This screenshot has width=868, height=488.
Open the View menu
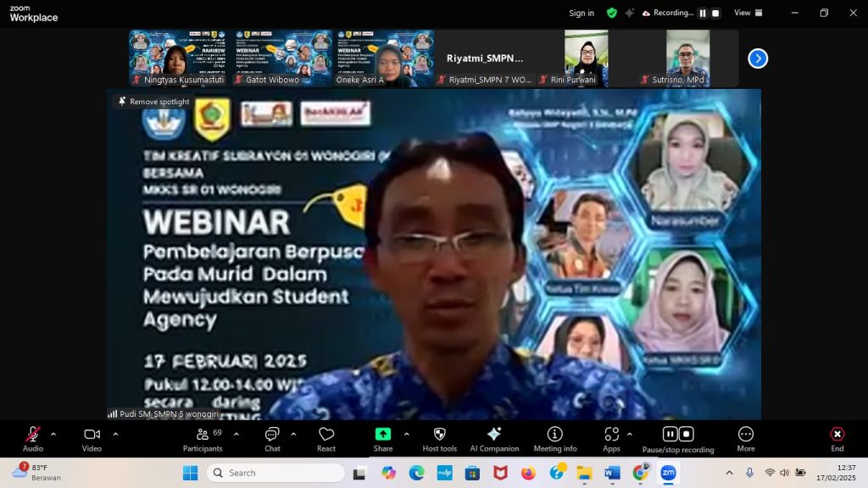pyautogui.click(x=747, y=13)
